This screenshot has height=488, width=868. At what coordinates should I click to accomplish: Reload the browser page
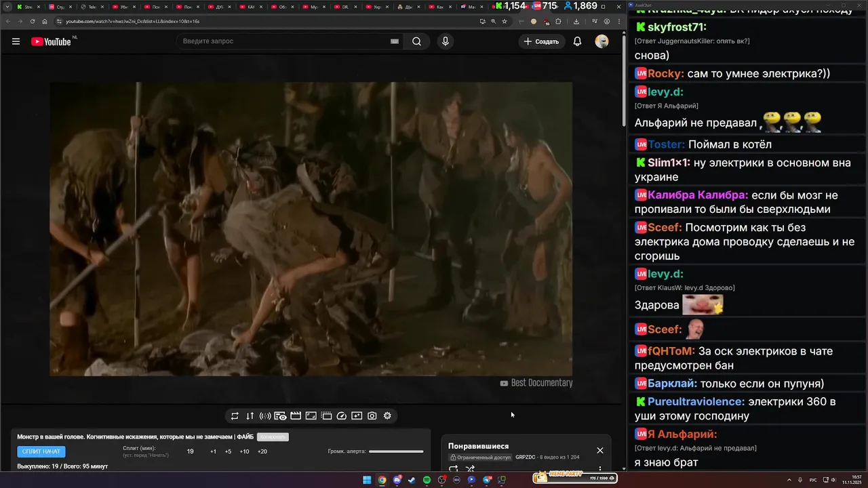pos(33,21)
